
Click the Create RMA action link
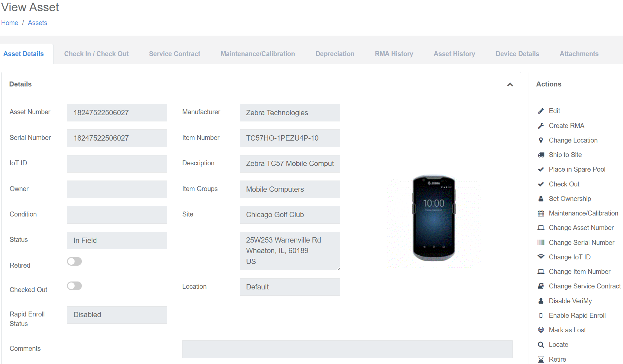tap(567, 126)
